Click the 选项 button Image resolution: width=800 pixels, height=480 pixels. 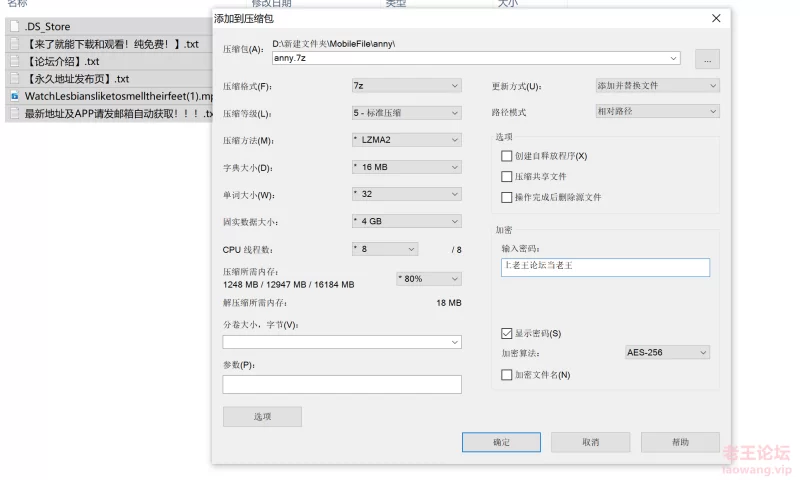262,417
